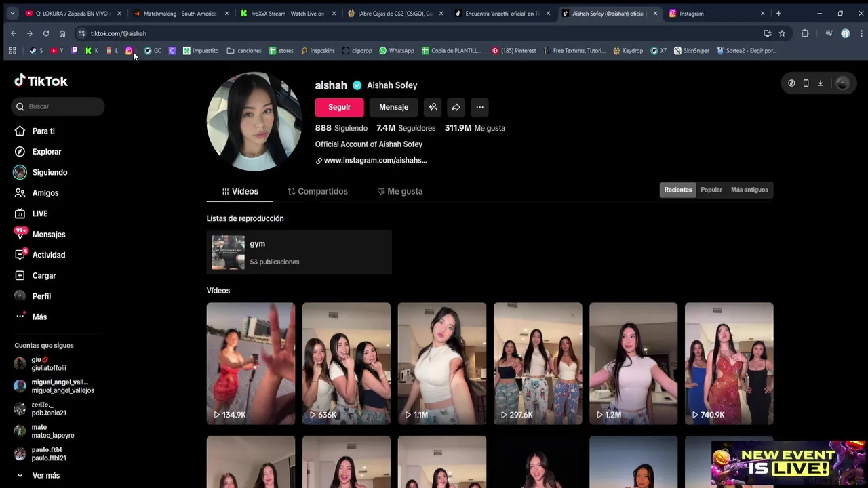Open Chrome extensions puzzle icon
Screen dimensions: 868x488
point(805,33)
